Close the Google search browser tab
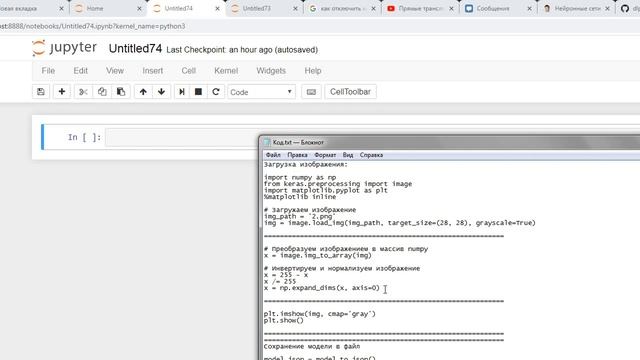This screenshot has height=360, width=640. (x=373, y=8)
